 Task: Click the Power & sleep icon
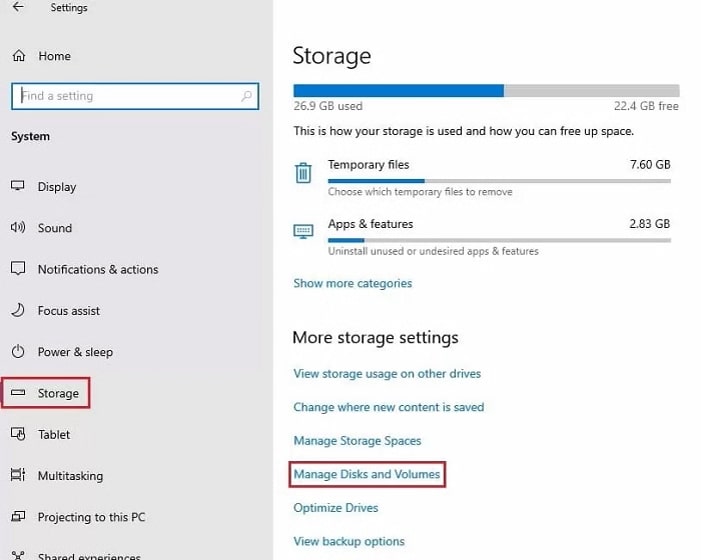tap(18, 351)
